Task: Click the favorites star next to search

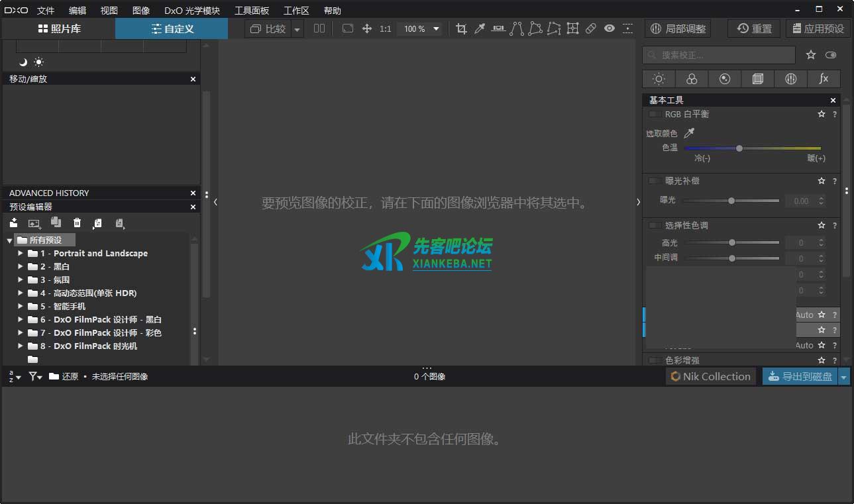Action: (811, 55)
